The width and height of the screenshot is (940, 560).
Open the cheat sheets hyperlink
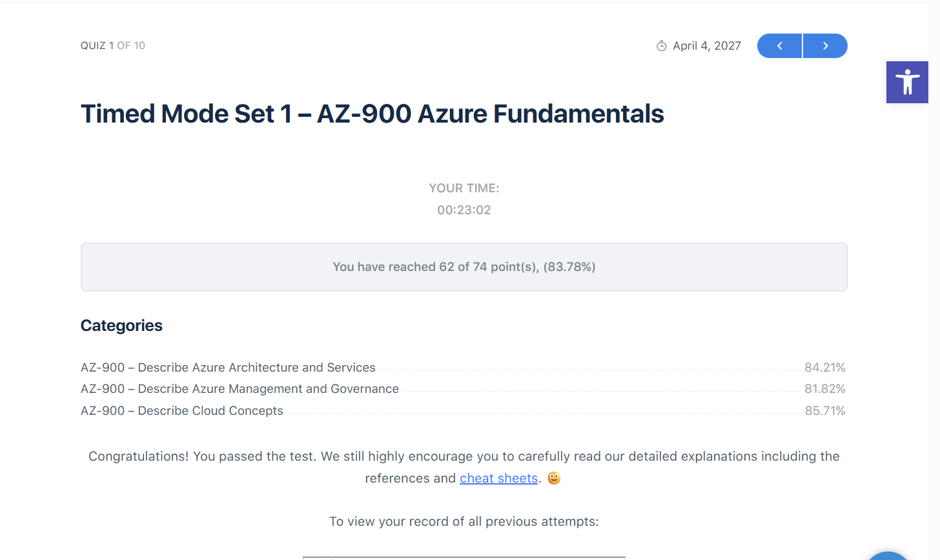pos(498,477)
